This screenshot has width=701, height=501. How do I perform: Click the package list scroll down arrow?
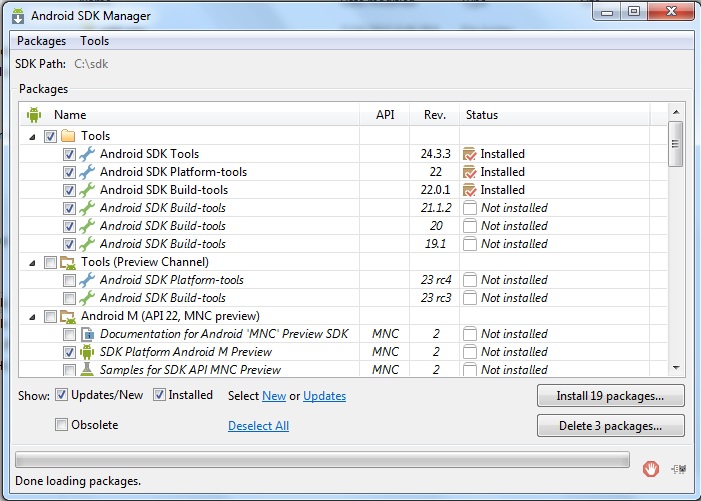(x=676, y=368)
